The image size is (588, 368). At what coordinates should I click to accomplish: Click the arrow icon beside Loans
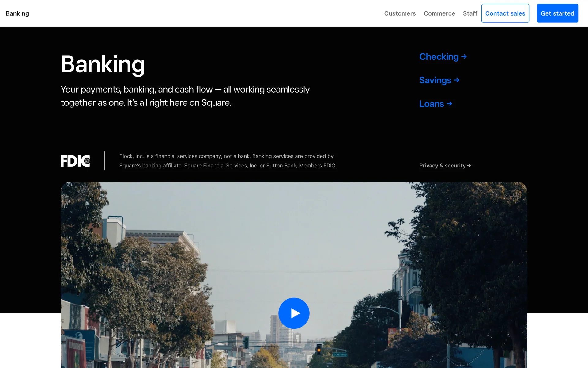coord(449,104)
